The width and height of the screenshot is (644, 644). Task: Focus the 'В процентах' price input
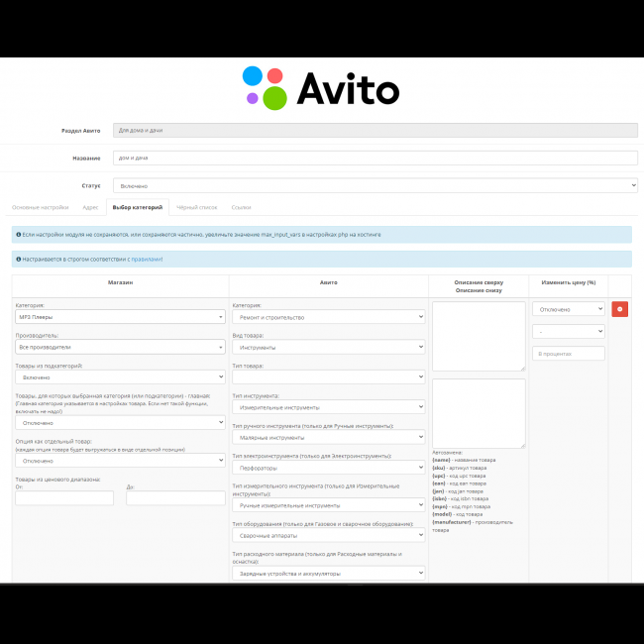[x=568, y=353]
